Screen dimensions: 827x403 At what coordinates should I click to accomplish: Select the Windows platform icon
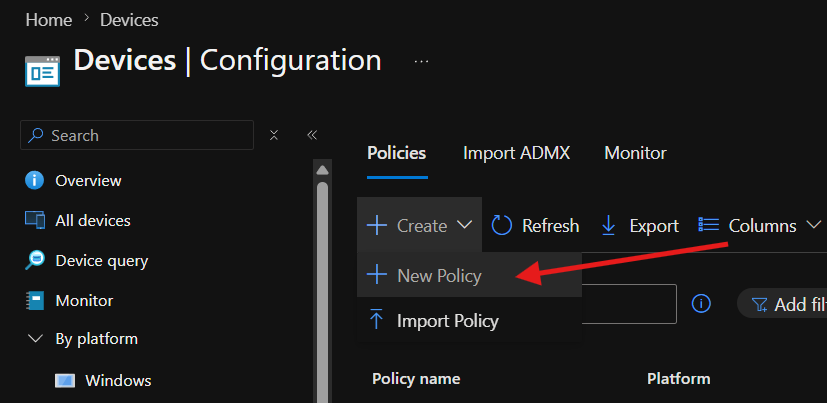[x=65, y=380]
